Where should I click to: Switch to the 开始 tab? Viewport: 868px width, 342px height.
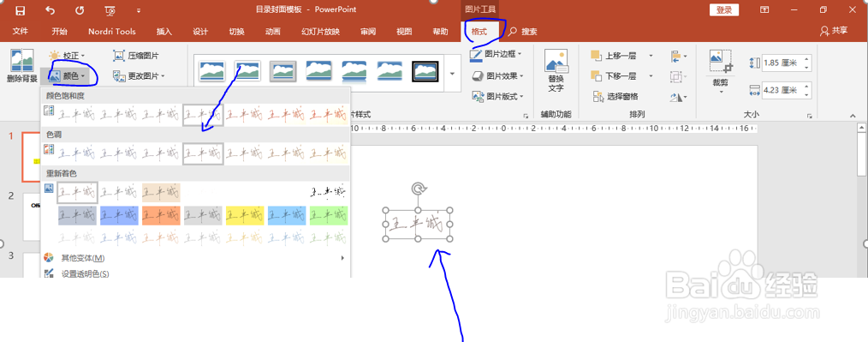click(x=60, y=32)
